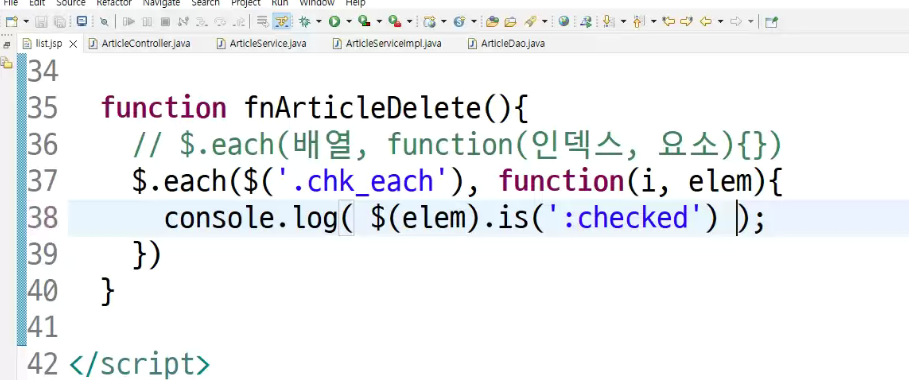The image size is (909, 380).
Task: Click the green Run button
Action: [334, 22]
